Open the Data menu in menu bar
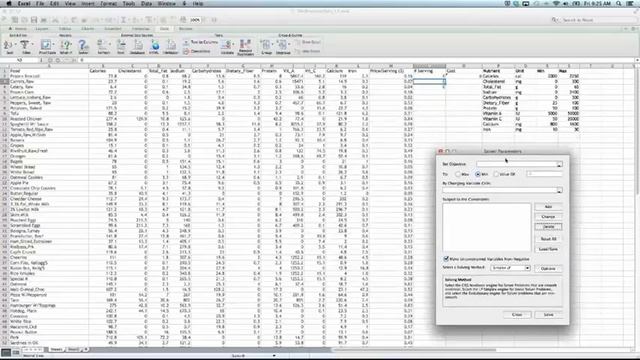This screenshot has width=640, height=360. pyautogui.click(x=146, y=3)
